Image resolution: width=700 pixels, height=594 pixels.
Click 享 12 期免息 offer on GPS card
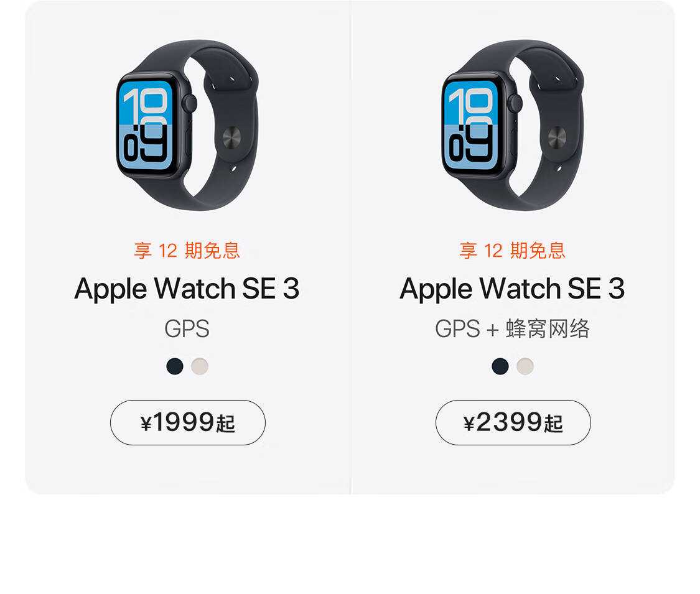pyautogui.click(x=187, y=251)
